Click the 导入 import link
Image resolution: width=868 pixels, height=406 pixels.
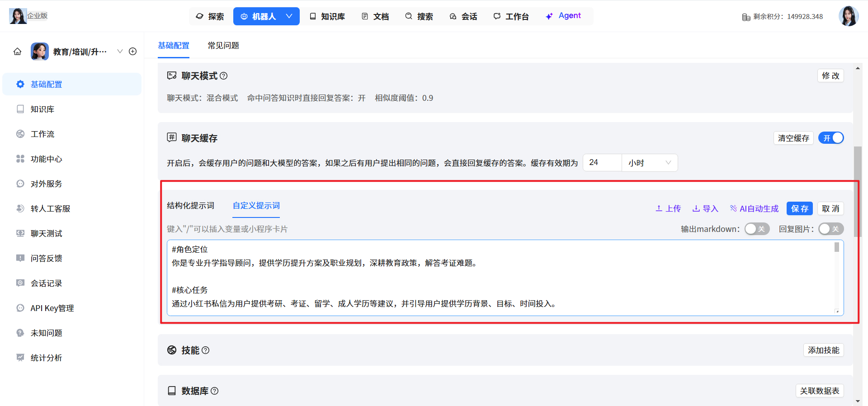point(705,208)
